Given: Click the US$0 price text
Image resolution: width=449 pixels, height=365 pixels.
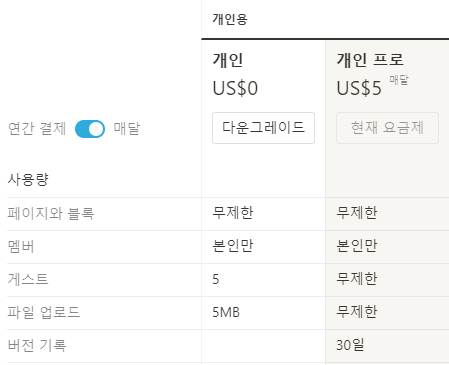Looking at the screenshot, I should click(x=235, y=89).
